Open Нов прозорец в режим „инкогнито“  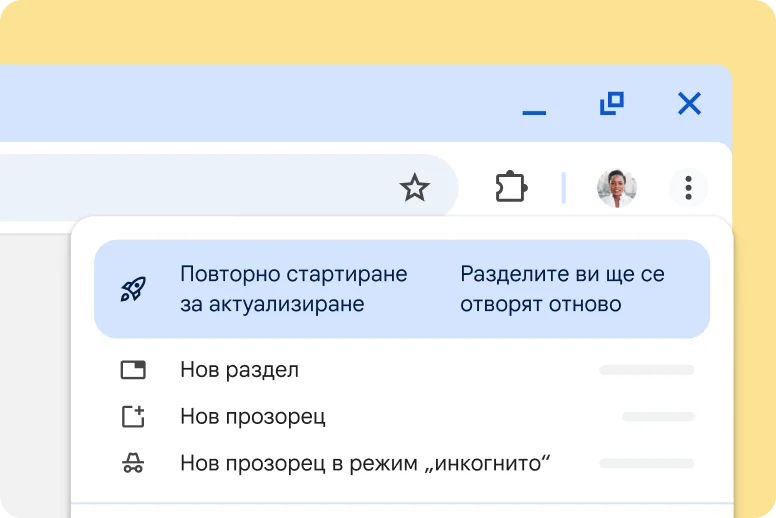click(x=366, y=463)
